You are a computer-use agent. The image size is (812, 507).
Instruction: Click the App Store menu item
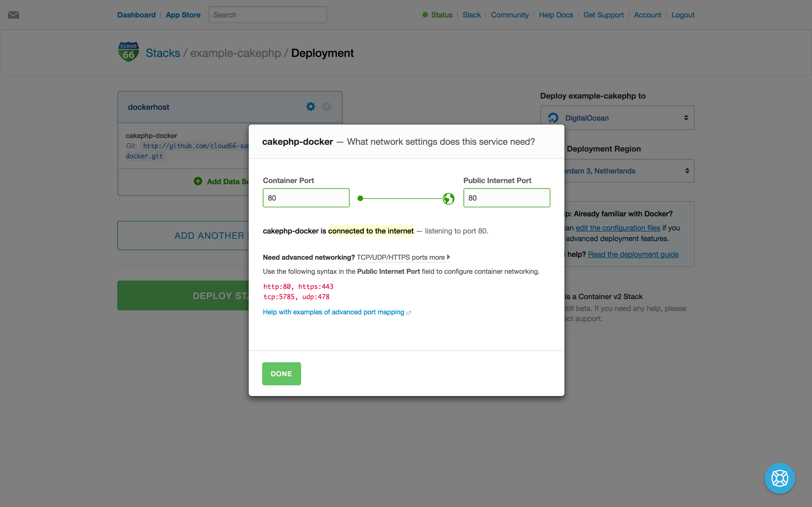point(182,15)
